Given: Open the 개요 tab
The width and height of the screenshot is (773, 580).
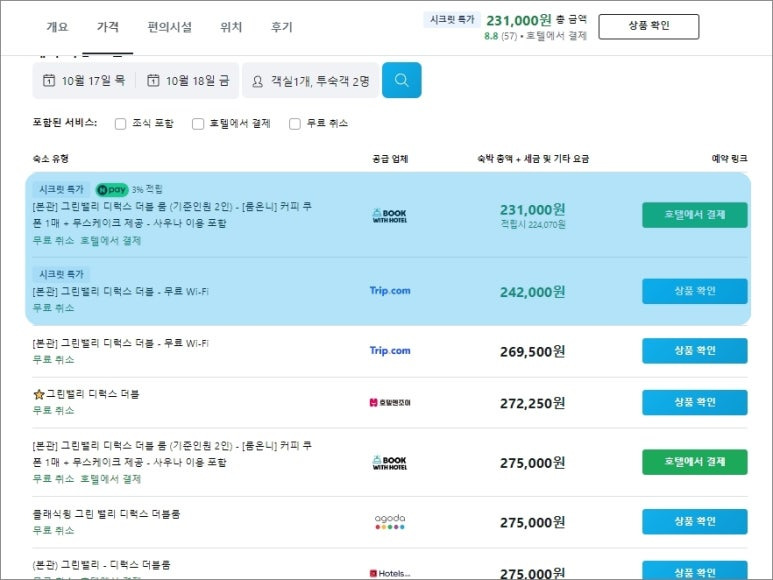Looking at the screenshot, I should 57,27.
